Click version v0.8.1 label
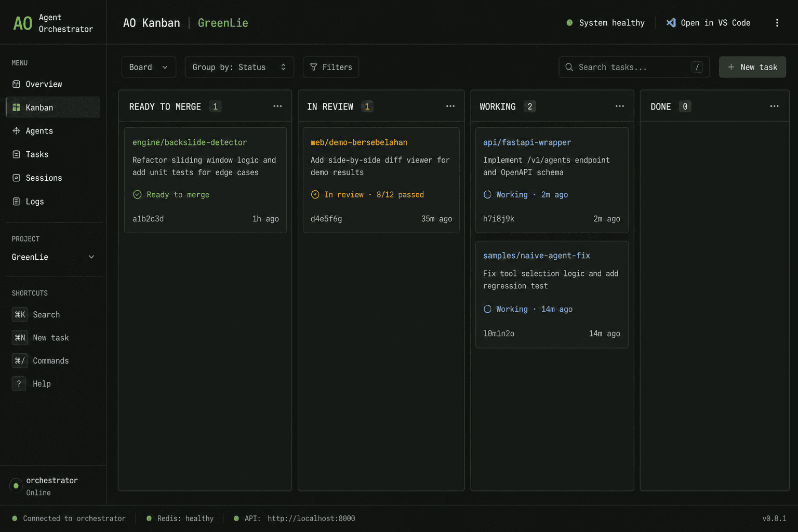Image resolution: width=798 pixels, height=532 pixels. tap(774, 518)
